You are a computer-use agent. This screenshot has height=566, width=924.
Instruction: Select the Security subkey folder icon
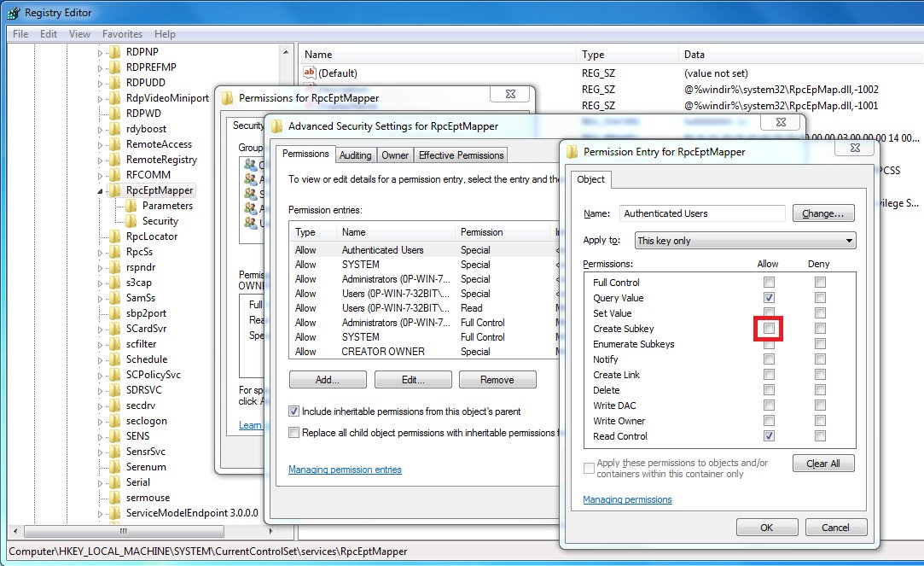(131, 221)
